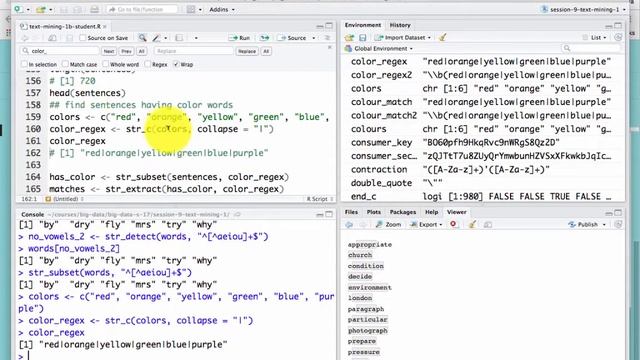Screen dimensions: 640x360
Task: Close the find bar with its x icon
Action: (x=330, y=48)
